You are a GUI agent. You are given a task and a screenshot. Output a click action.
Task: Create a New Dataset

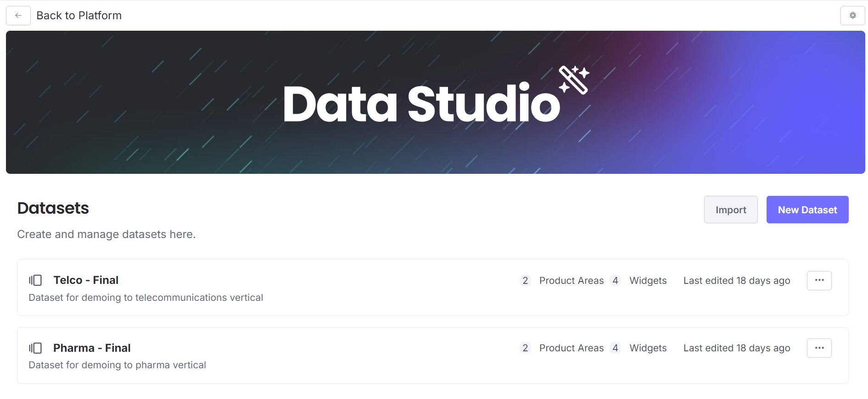[807, 210]
